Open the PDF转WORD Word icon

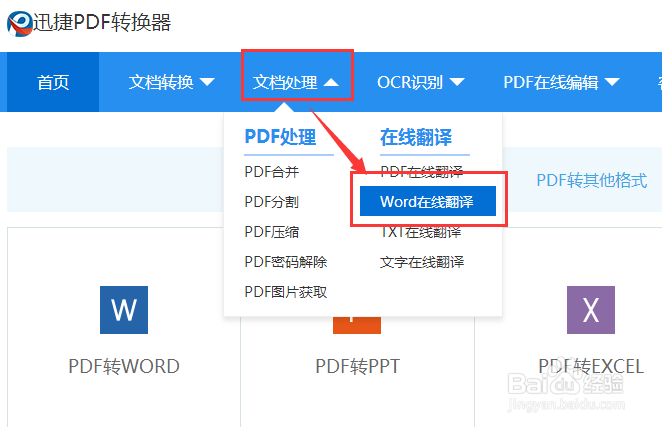click(124, 310)
